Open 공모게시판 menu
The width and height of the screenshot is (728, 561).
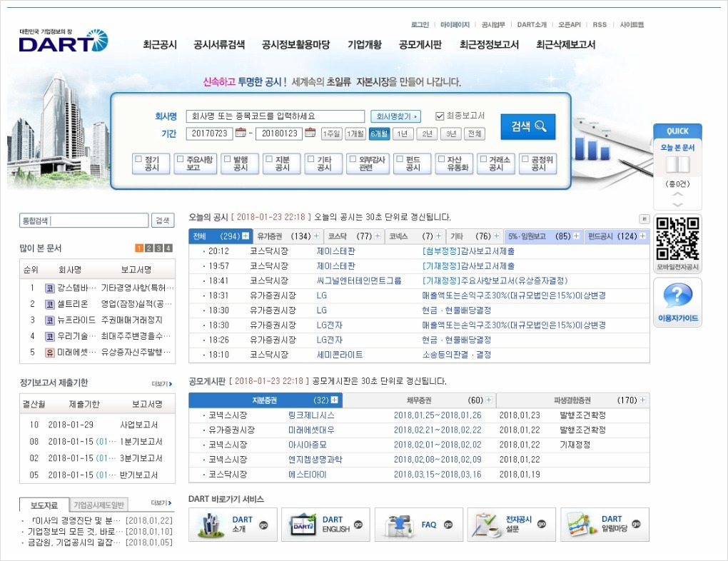click(420, 44)
